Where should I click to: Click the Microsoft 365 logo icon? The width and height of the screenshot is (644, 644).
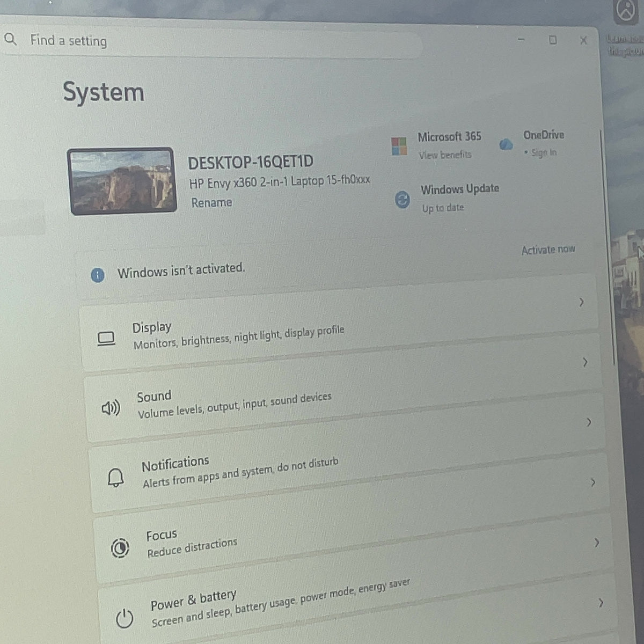click(399, 146)
